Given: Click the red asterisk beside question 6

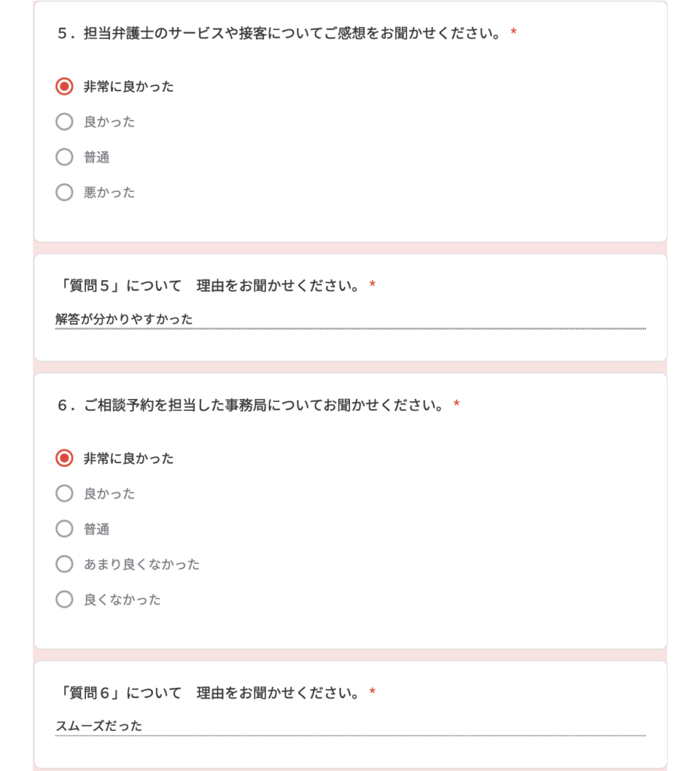Looking at the screenshot, I should 456,404.
